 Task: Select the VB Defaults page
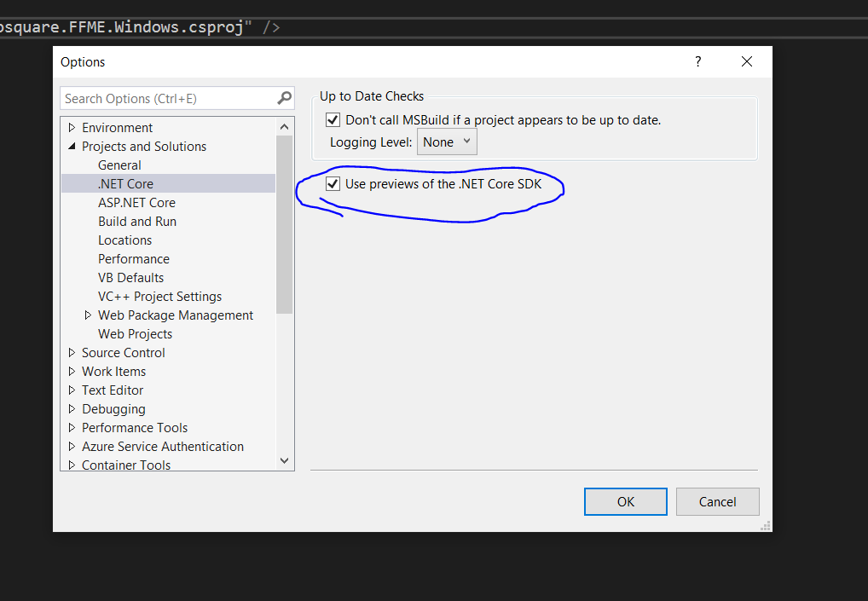click(130, 277)
